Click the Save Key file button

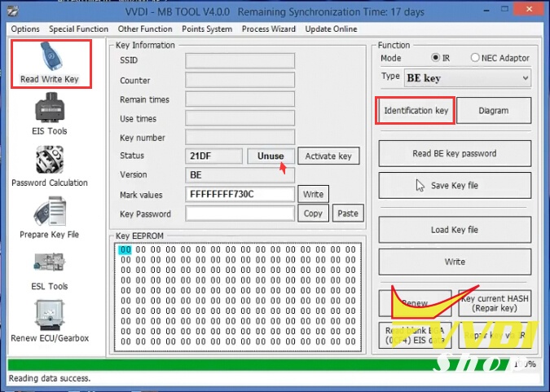click(455, 185)
